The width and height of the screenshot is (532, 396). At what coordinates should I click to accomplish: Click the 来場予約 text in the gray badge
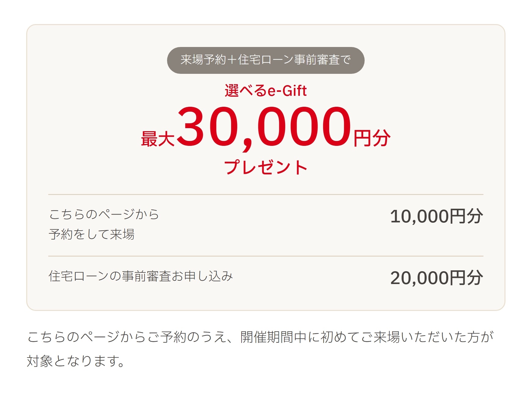(x=203, y=60)
